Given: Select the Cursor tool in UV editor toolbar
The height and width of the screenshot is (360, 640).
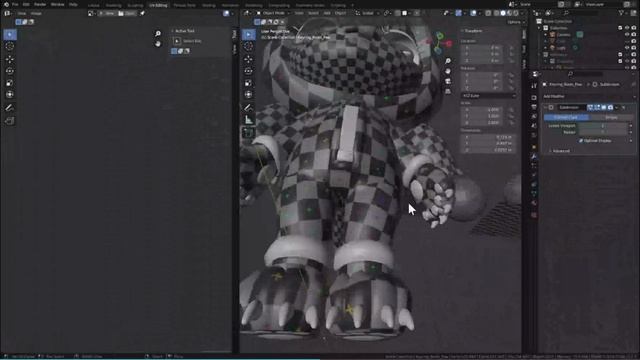Looking at the screenshot, I should point(10,46).
